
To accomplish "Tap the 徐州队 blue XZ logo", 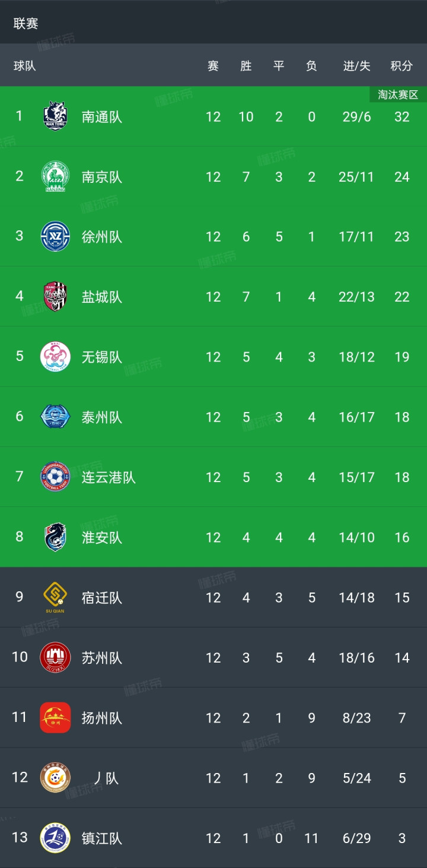I will pos(55,236).
